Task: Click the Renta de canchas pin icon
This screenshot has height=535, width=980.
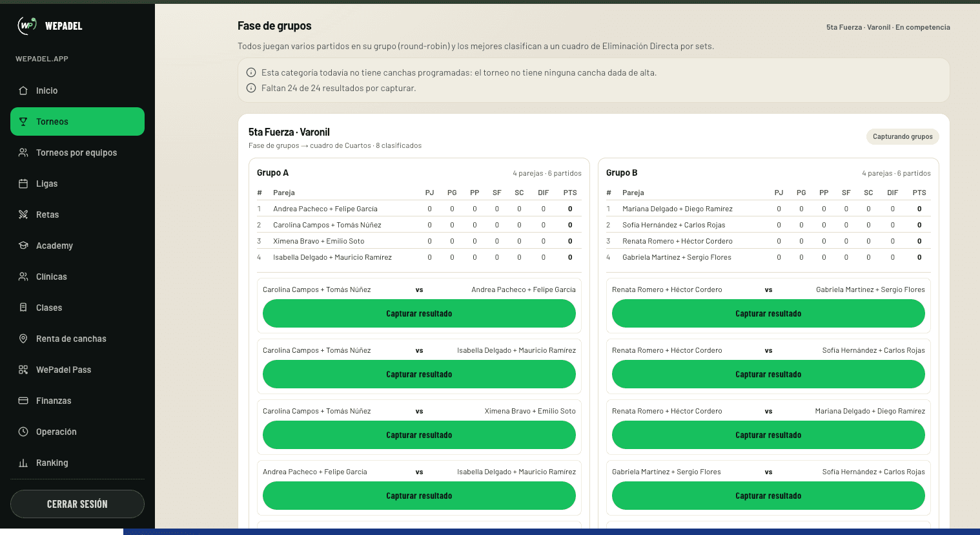Action: 23,339
